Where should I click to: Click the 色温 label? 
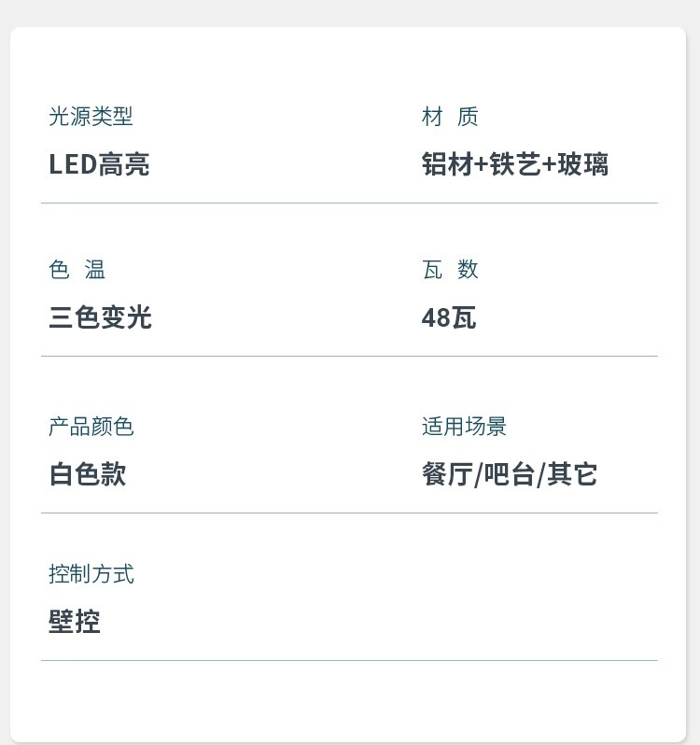tap(77, 270)
